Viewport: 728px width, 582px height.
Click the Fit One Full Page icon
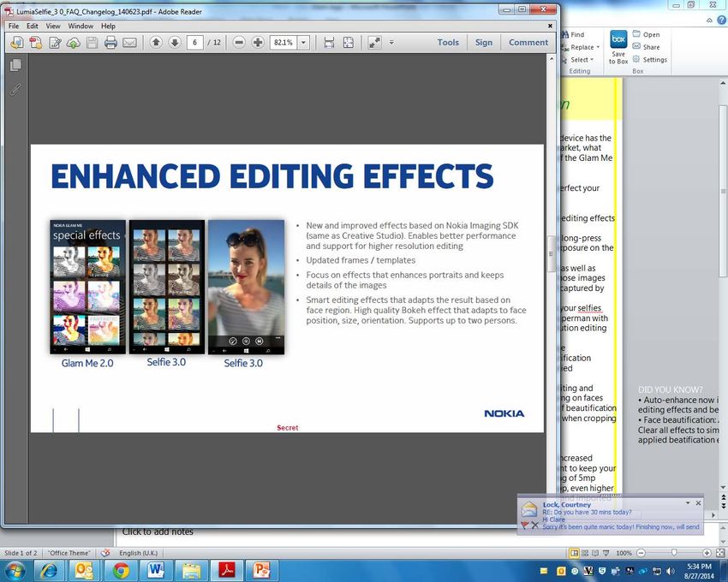349,43
